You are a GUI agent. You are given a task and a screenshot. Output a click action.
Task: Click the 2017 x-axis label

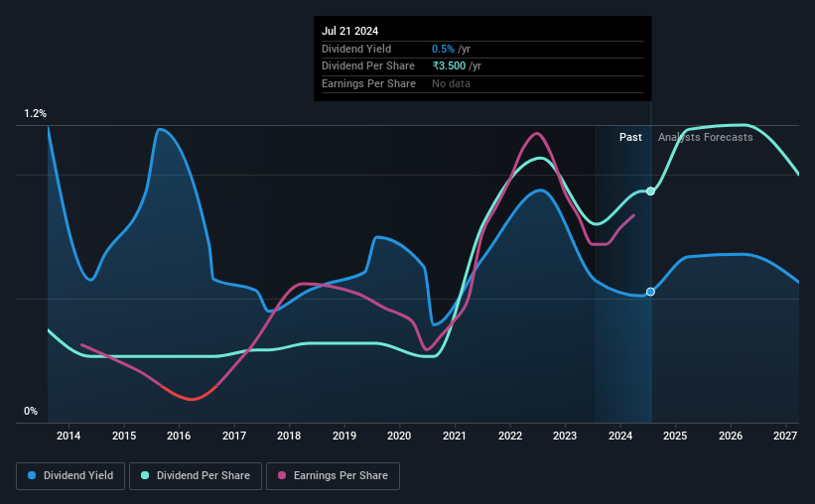[x=234, y=436]
